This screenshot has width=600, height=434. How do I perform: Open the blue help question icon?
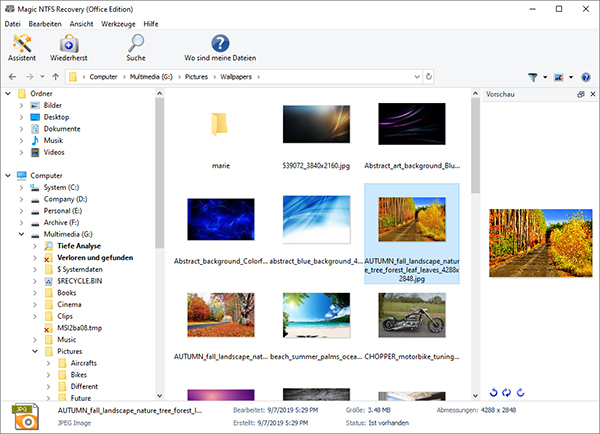tap(586, 77)
